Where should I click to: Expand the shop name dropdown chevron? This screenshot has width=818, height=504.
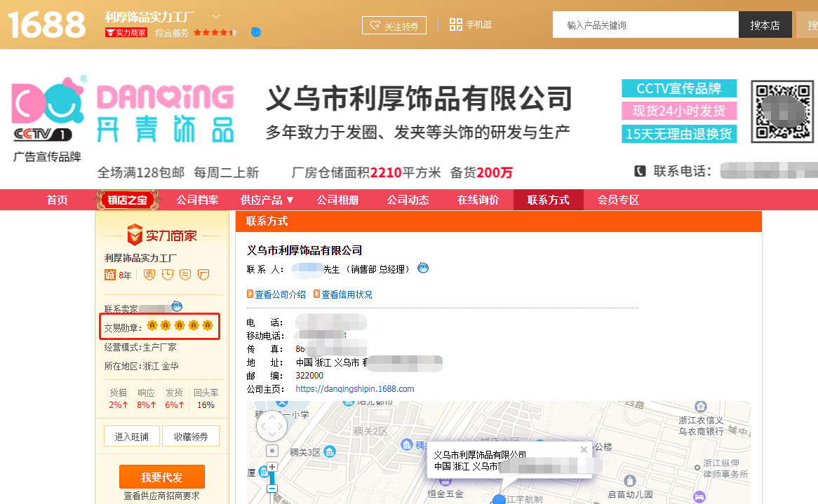[216, 17]
